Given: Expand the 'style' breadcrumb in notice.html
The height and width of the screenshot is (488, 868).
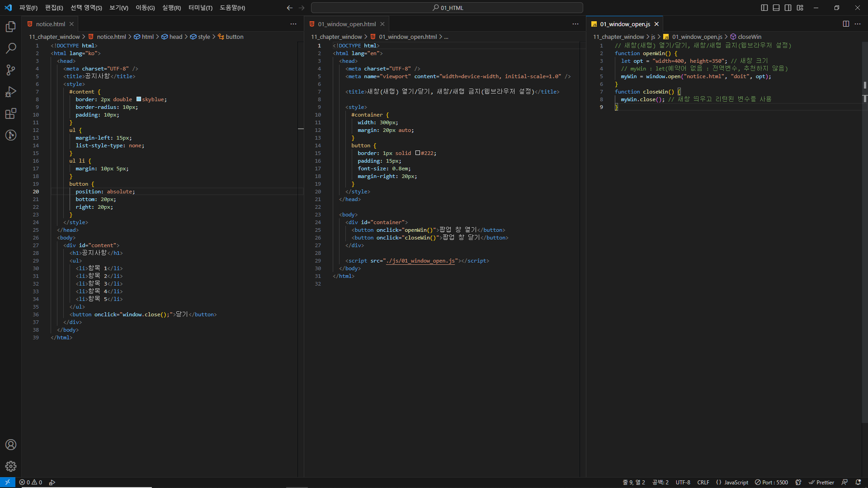Looking at the screenshot, I should pos(204,37).
